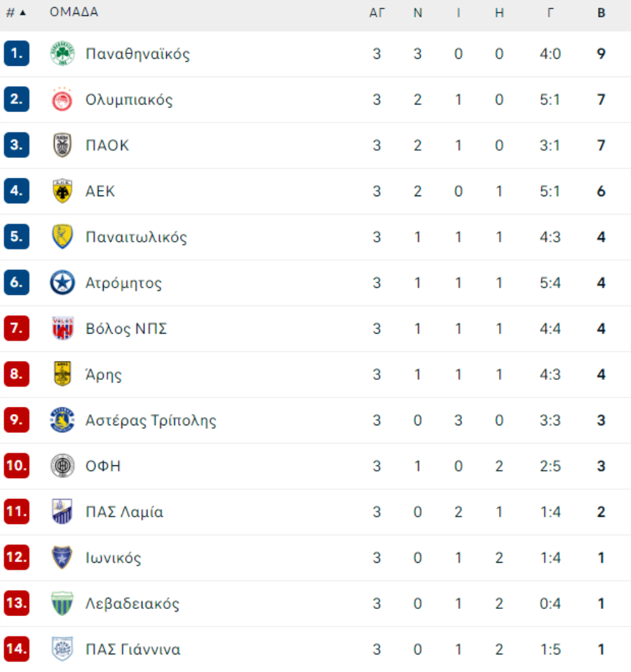Screen dimensions: 631x672
Task: Open the Άρης team name link
Action: (x=104, y=374)
